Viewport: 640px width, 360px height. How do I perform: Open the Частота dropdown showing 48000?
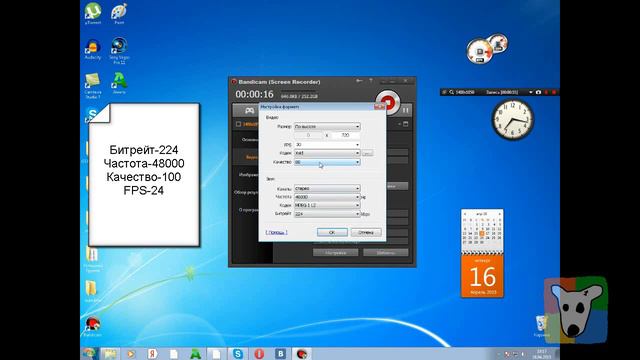(x=327, y=197)
